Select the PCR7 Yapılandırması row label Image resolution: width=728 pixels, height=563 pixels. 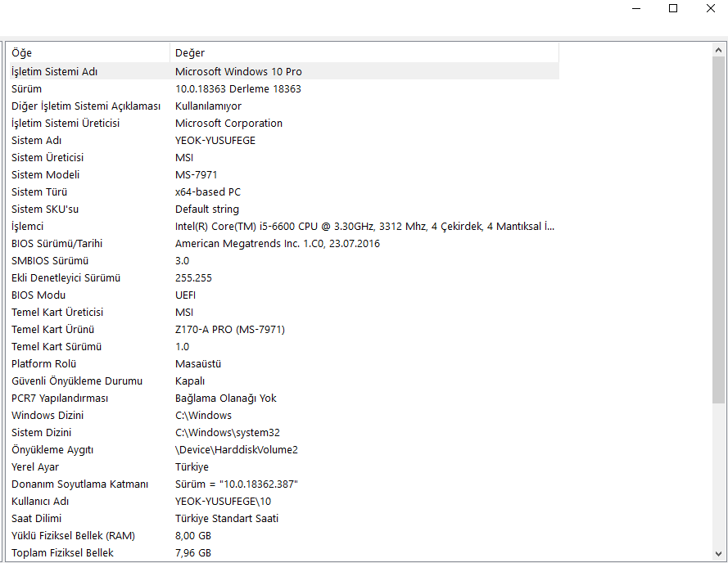coord(60,398)
